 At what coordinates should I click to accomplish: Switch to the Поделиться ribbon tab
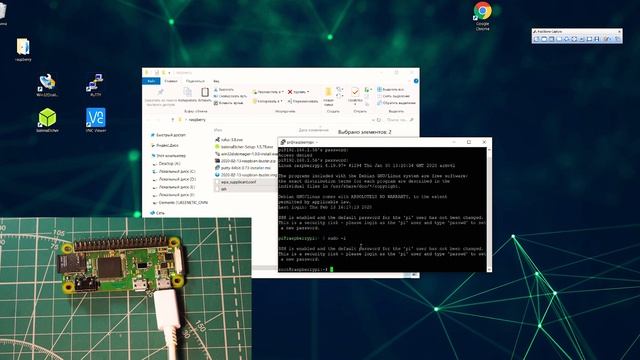(x=196, y=81)
